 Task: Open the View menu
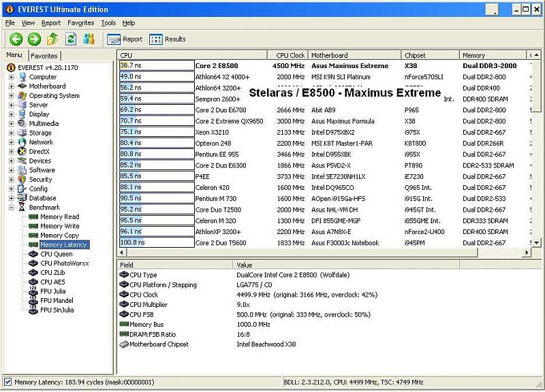coord(28,23)
